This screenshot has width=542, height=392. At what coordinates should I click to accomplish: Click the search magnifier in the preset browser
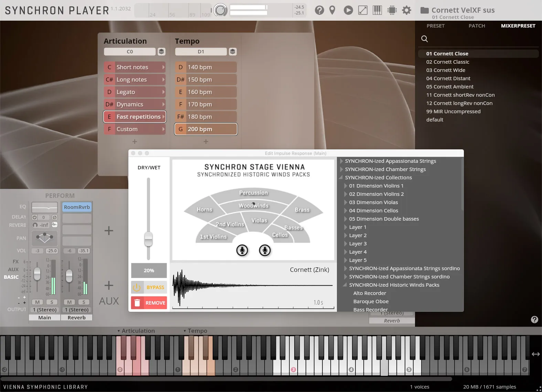point(425,39)
